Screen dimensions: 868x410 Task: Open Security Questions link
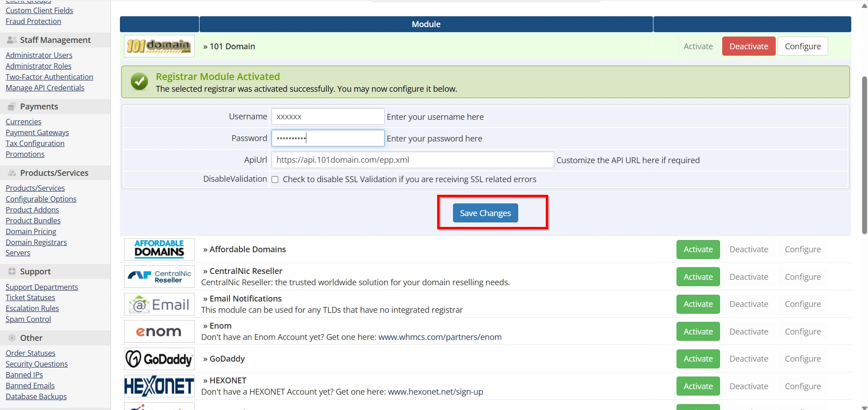tap(37, 364)
